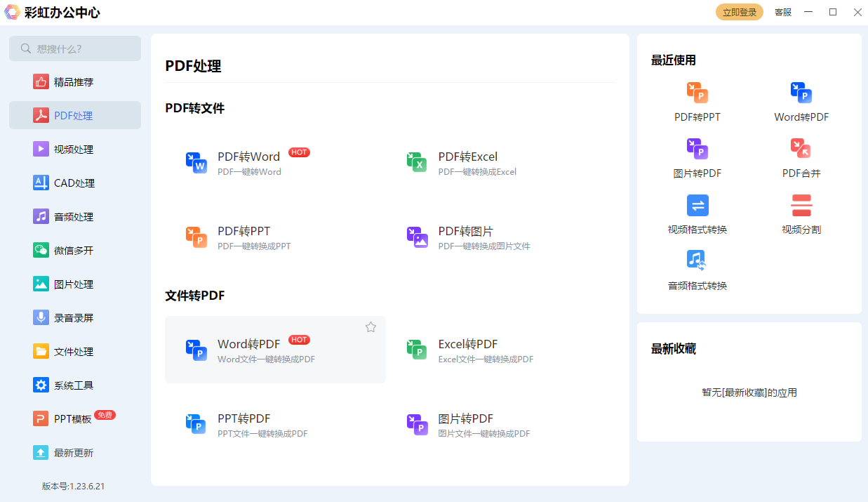
Task: Click the 免费 badge on PPT模板
Action: point(105,415)
